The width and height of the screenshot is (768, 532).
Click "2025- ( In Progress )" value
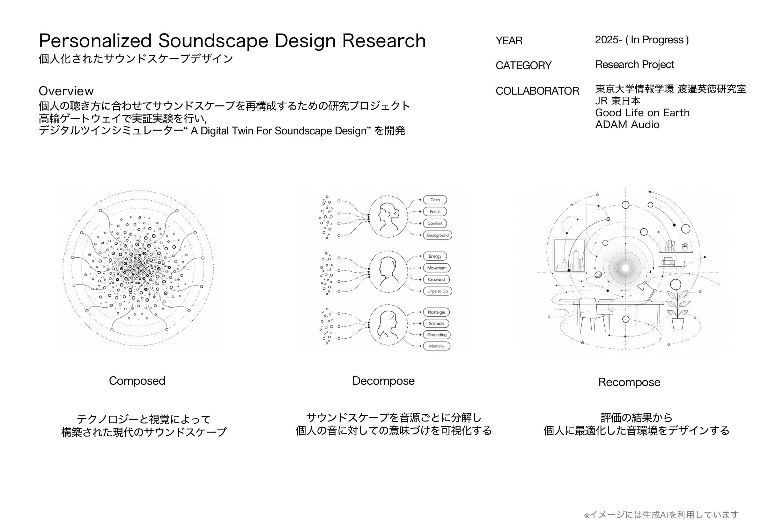click(x=642, y=40)
